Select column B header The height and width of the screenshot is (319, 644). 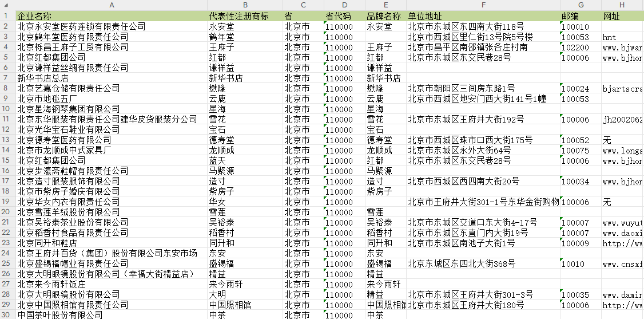coord(245,5)
